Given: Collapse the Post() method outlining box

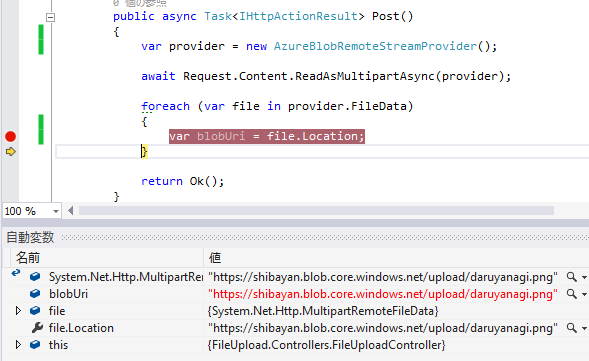Looking at the screenshot, I should 50,17.
